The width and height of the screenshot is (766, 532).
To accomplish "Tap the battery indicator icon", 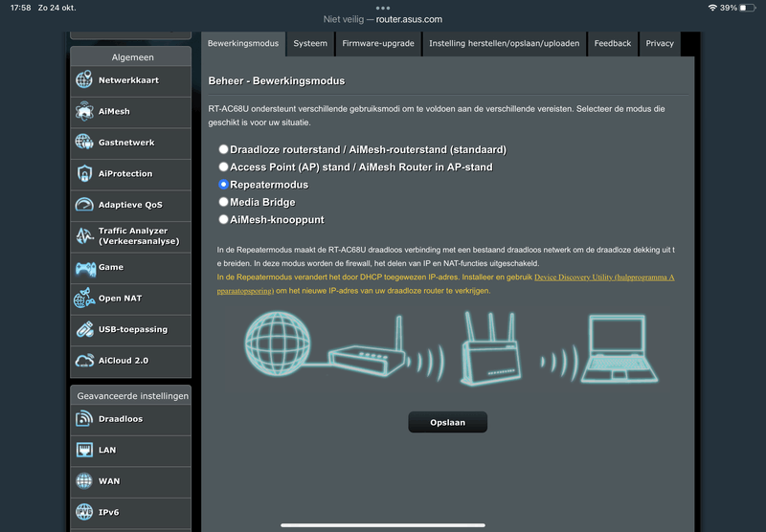I will (748, 8).
